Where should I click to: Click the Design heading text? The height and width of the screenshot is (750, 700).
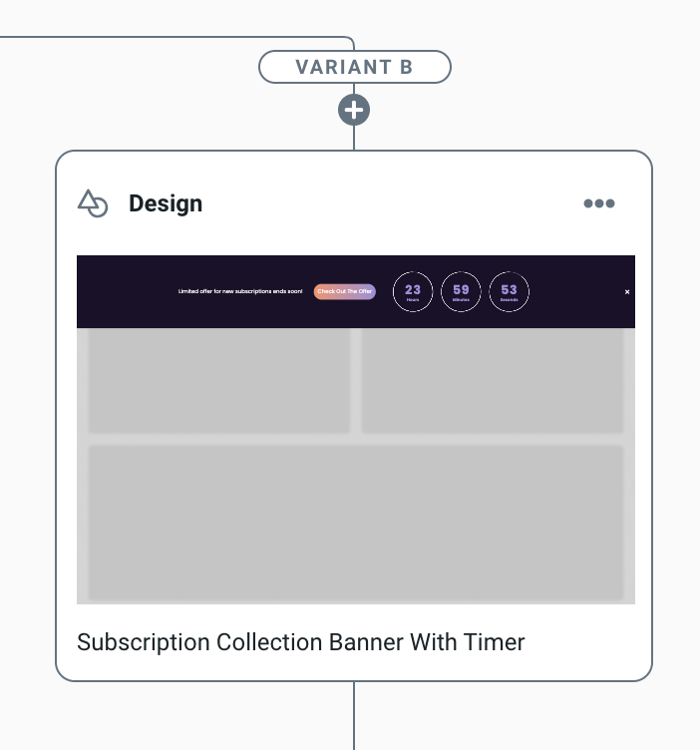(x=166, y=203)
